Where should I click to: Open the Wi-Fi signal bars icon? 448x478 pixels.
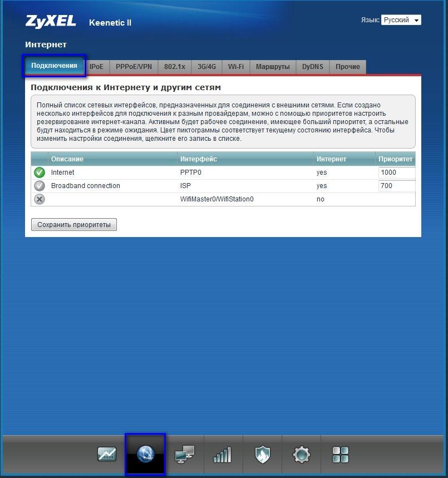click(223, 455)
